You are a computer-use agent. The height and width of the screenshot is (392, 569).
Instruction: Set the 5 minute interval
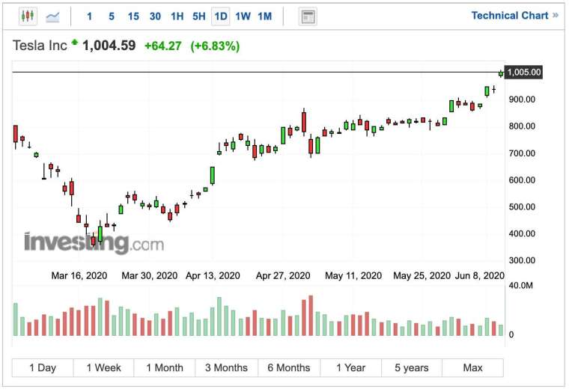[x=112, y=16]
